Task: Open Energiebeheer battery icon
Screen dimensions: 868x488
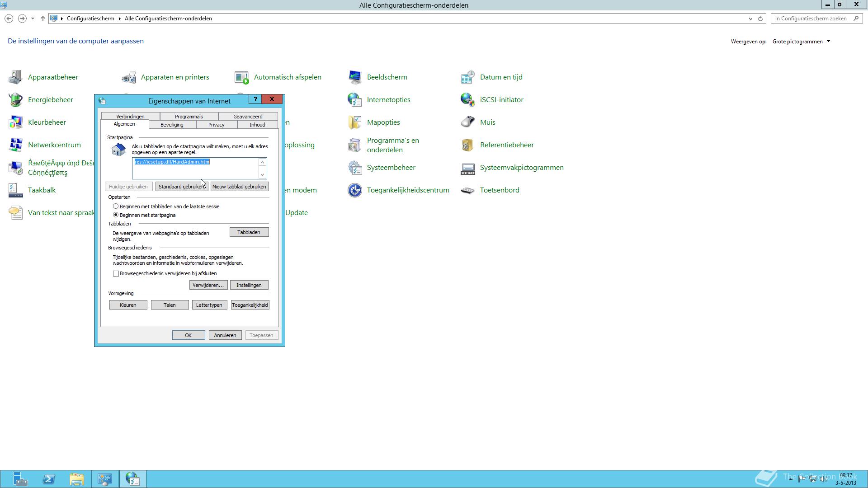Action: (15, 100)
